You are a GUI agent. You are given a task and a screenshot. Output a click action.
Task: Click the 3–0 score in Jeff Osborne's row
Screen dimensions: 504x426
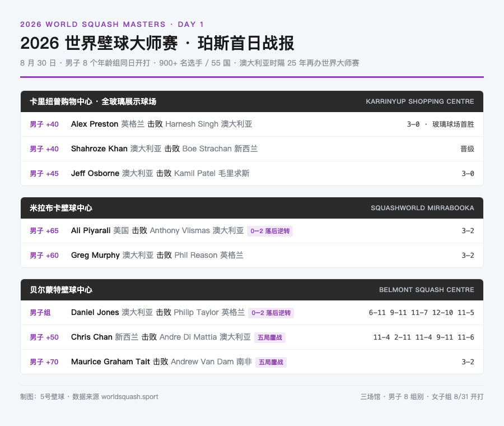468,174
